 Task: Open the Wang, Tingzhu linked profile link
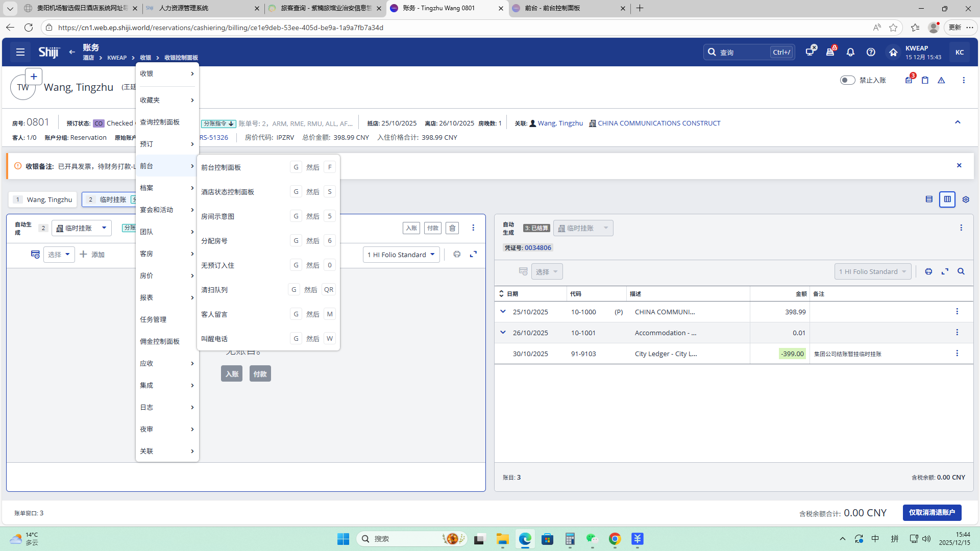560,123
